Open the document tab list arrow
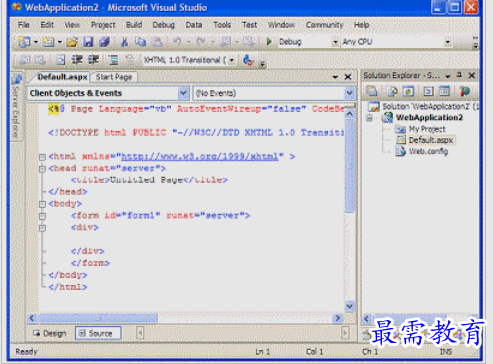The image size is (493, 364). [335, 77]
